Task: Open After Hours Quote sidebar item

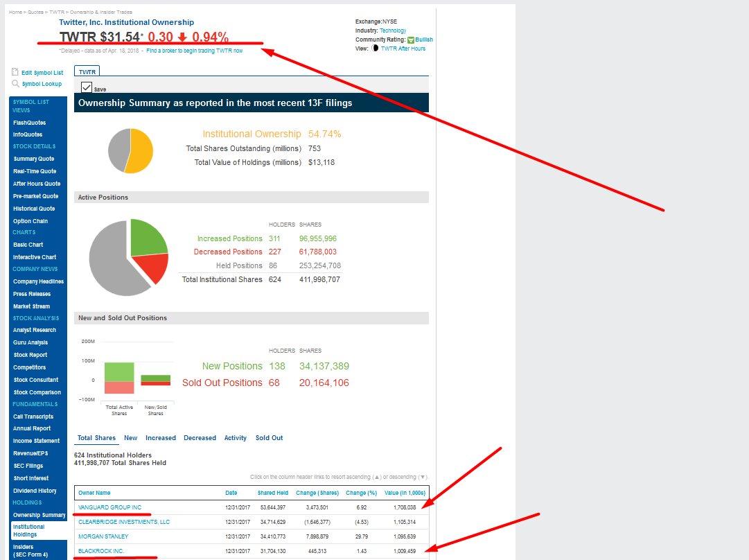Action: pyautogui.click(x=37, y=184)
